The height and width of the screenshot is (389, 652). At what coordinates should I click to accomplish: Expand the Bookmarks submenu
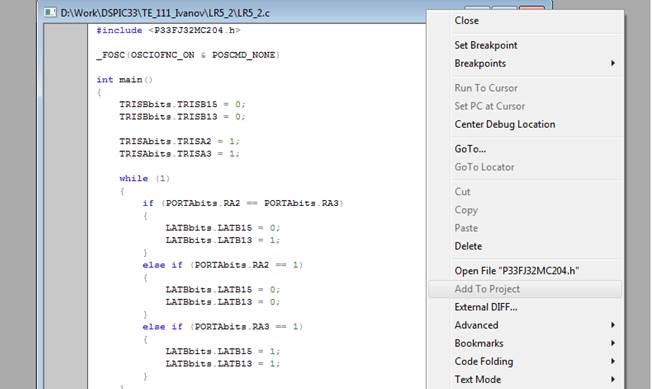tap(526, 343)
